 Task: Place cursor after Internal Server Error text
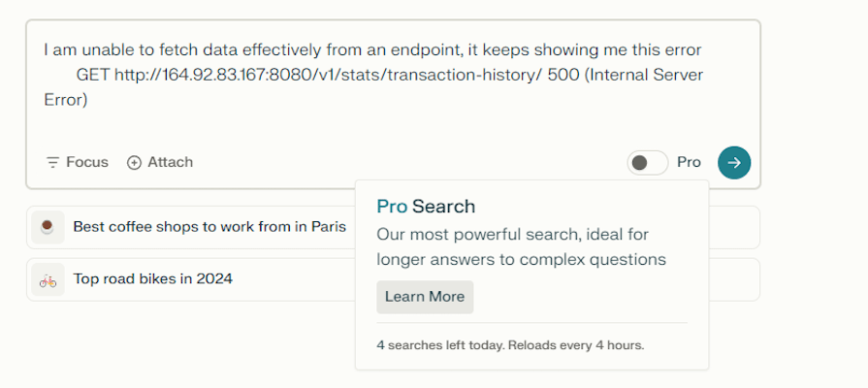88,100
